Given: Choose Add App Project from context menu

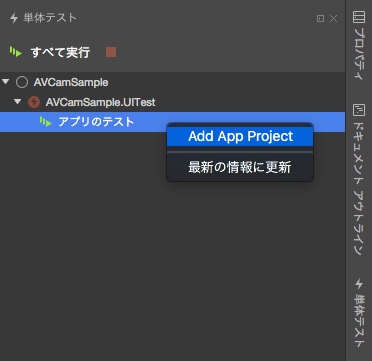Looking at the screenshot, I should click(x=240, y=136).
